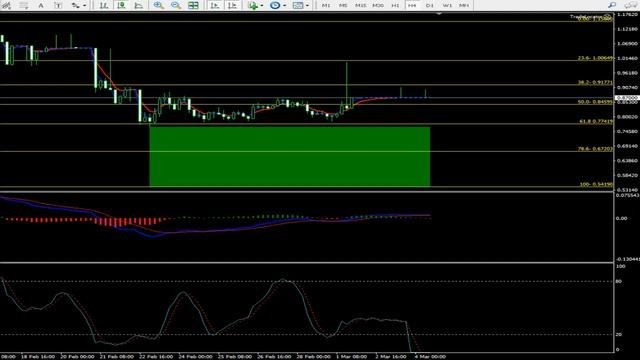Click the 38.2 Fibonacci level label

point(595,82)
